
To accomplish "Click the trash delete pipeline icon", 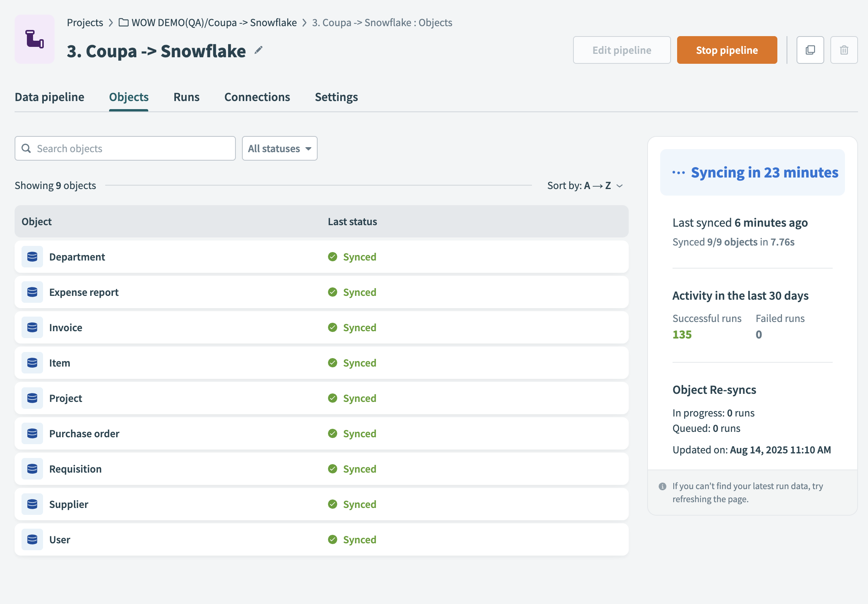I will (844, 50).
